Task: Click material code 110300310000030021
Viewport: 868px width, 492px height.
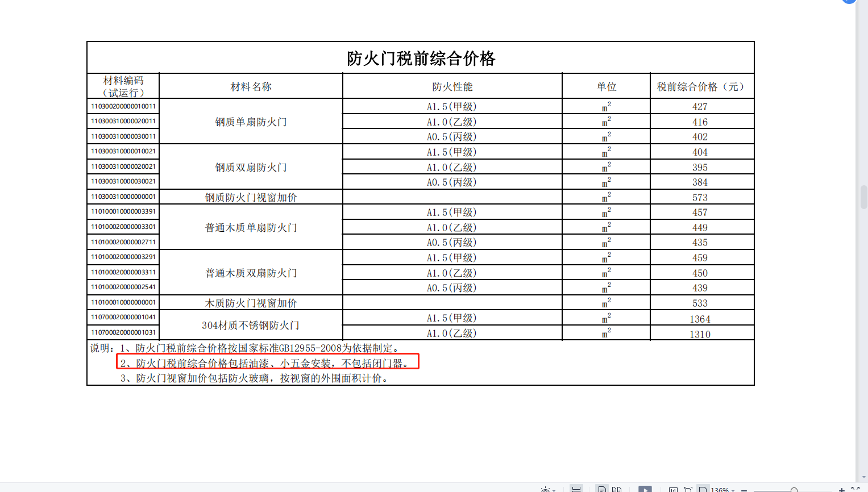Action: [x=123, y=181]
